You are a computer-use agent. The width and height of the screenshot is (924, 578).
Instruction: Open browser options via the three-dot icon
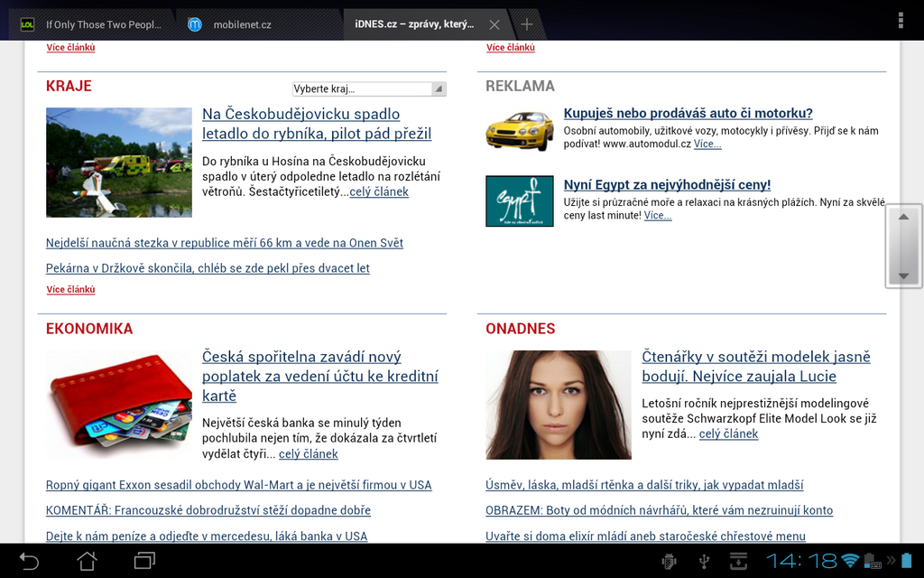(900, 19)
